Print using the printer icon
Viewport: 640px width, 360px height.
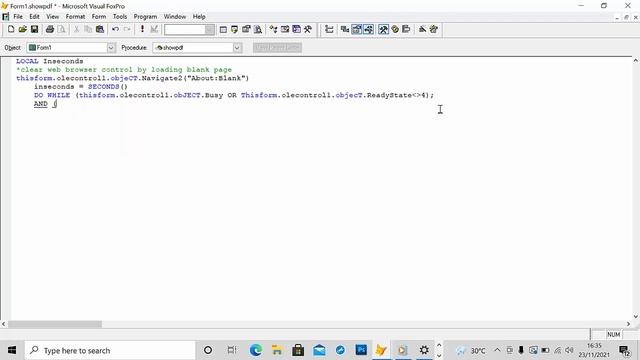click(50, 29)
